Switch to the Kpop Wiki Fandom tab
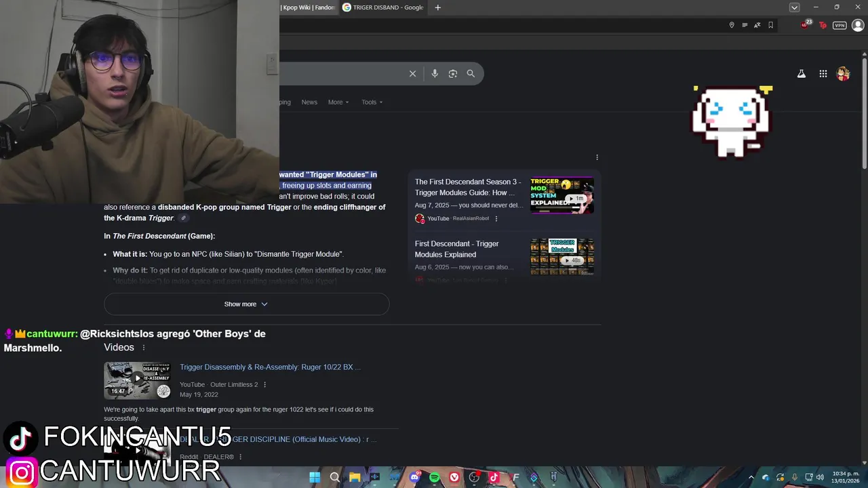This screenshot has width=868, height=488. coord(307,7)
